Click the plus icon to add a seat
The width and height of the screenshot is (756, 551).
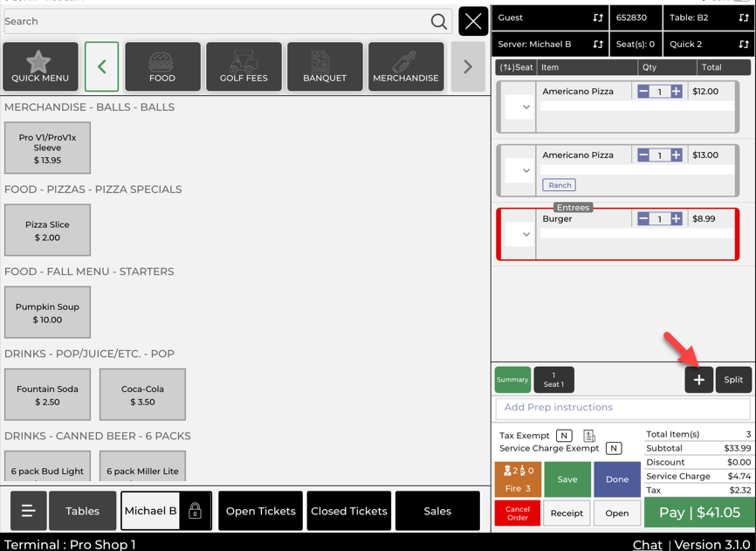tap(698, 380)
